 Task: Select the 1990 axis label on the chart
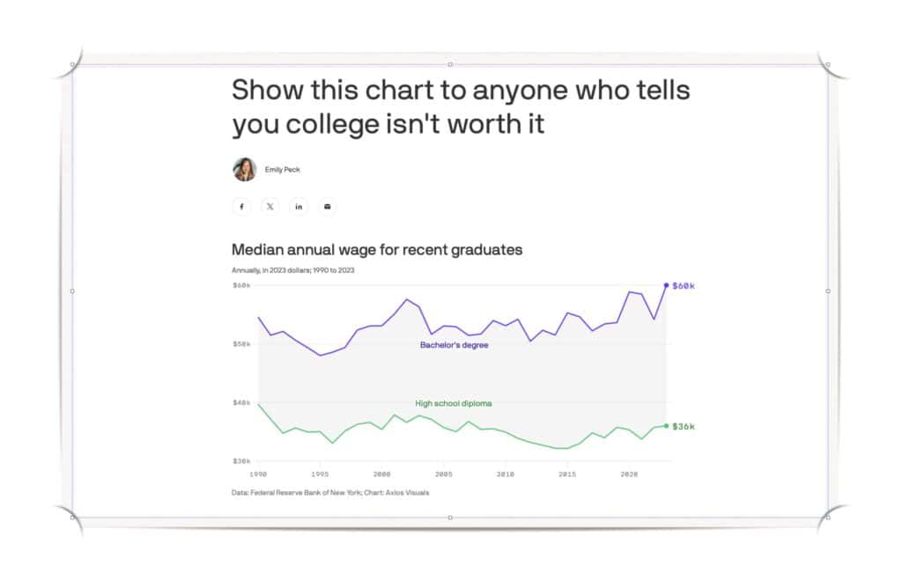(x=259, y=473)
